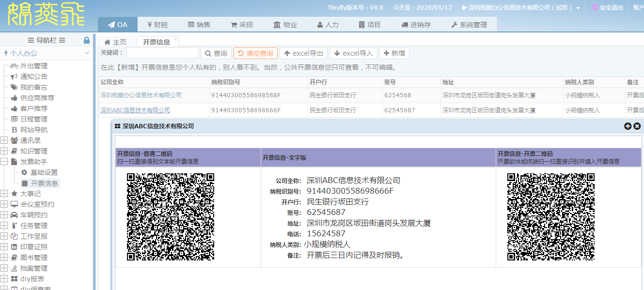Expand the 会议室预约 tree node

[4, 204]
